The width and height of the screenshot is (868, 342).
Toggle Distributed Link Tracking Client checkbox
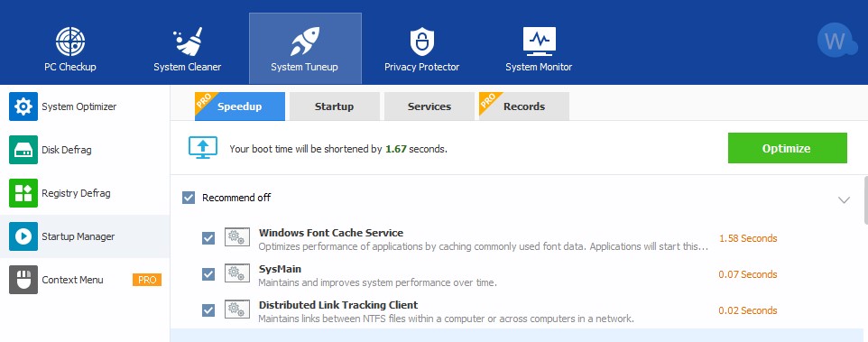click(x=208, y=310)
